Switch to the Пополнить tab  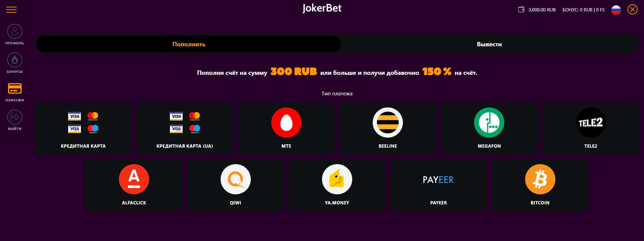click(189, 44)
